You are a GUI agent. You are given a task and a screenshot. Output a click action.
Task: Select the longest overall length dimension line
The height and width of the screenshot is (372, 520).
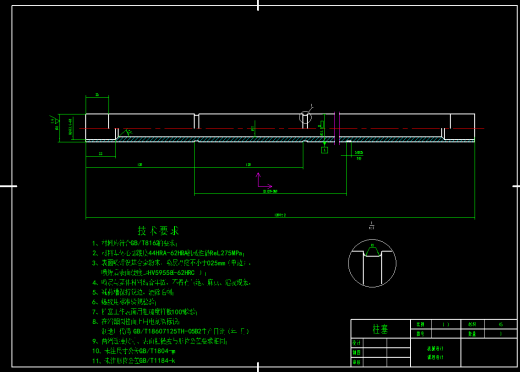(x=280, y=218)
